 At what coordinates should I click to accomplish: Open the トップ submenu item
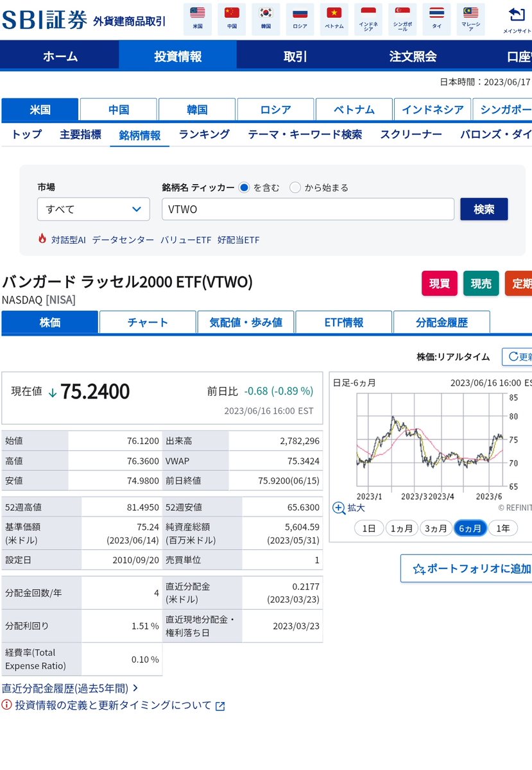(x=26, y=134)
